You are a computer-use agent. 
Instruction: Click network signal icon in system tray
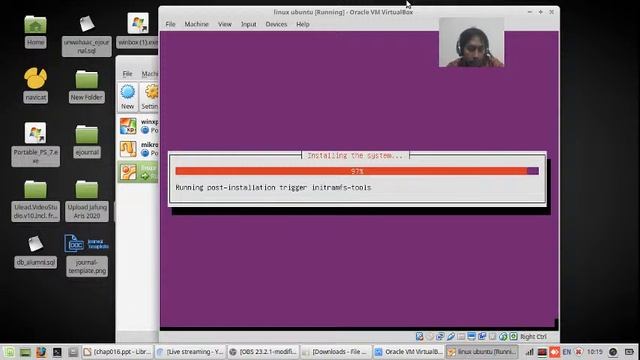pyautogui.click(x=529, y=352)
